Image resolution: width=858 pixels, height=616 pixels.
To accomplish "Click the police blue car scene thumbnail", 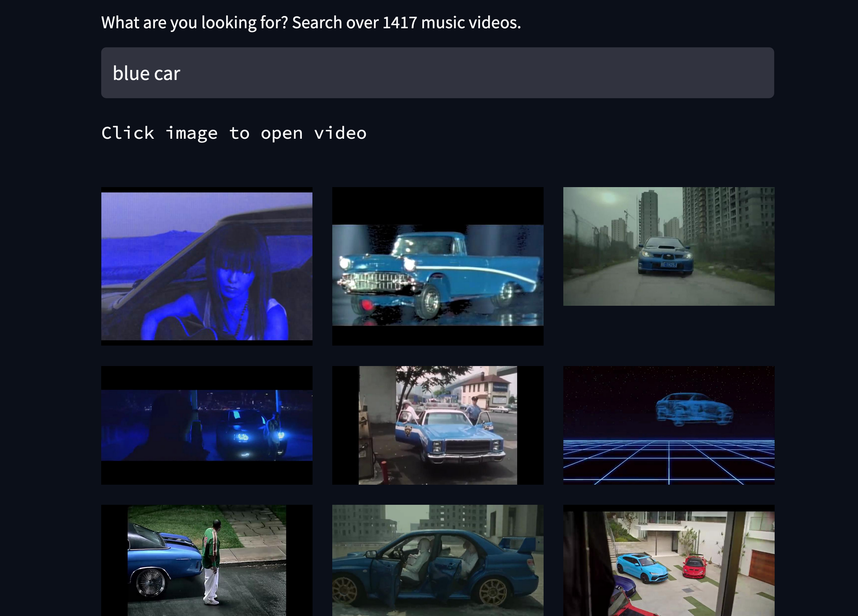I will tap(437, 425).
